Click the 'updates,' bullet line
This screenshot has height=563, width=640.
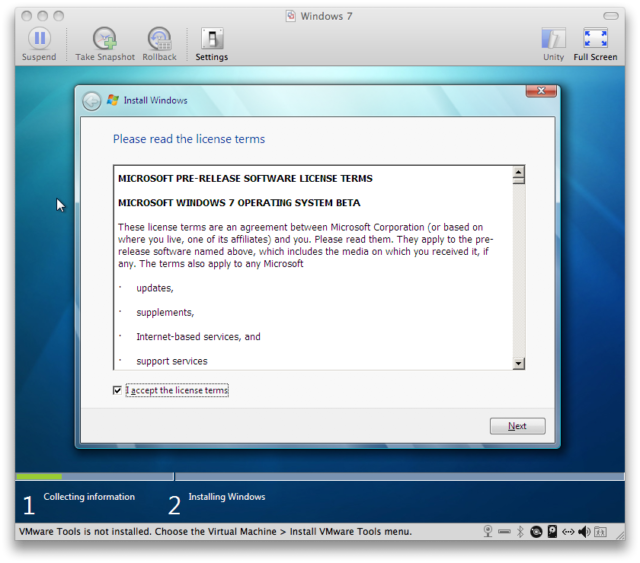[x=155, y=288]
